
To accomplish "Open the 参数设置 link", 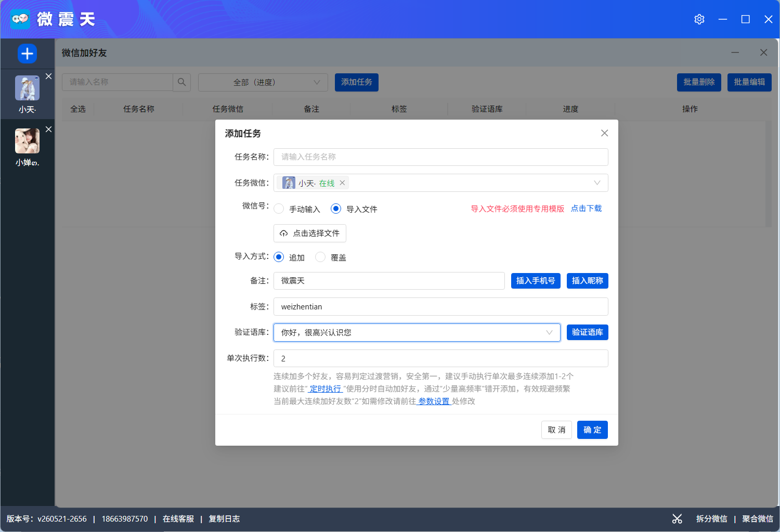I will (x=434, y=401).
